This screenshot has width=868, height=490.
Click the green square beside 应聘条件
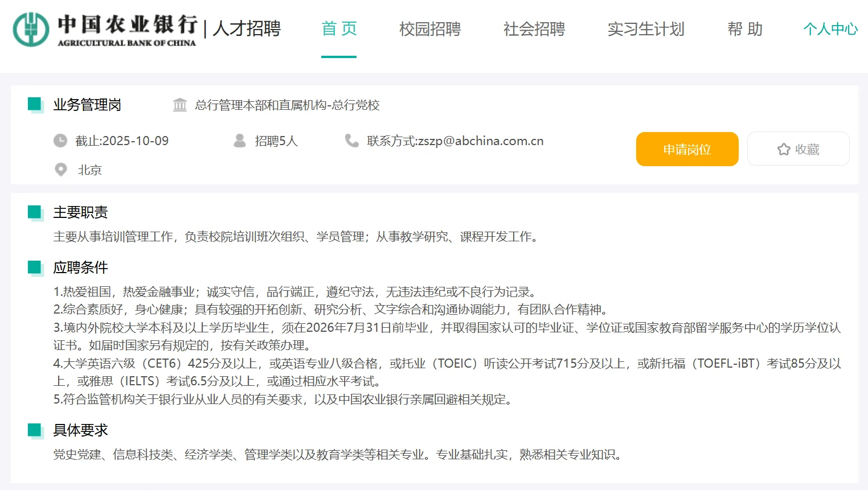point(35,267)
